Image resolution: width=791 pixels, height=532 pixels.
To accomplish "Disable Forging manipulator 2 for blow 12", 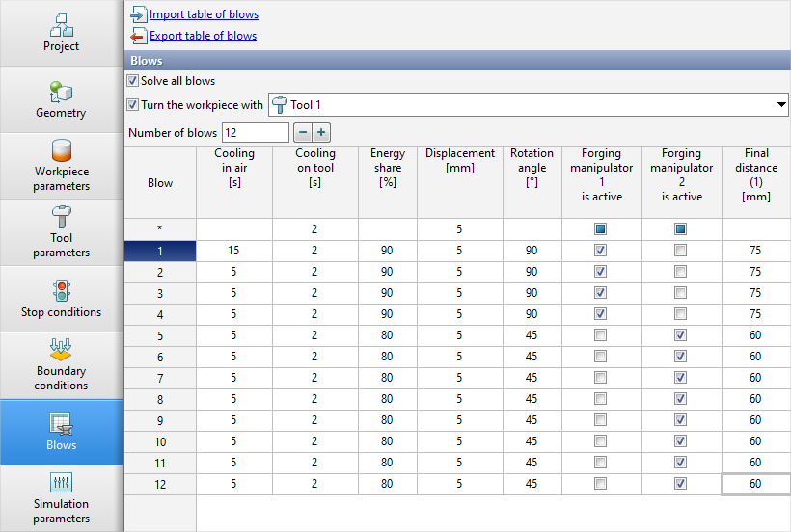I will click(681, 484).
